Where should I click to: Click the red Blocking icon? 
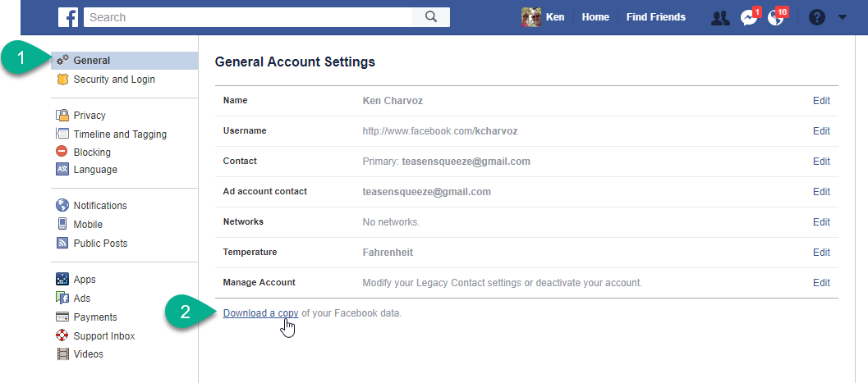[62, 152]
